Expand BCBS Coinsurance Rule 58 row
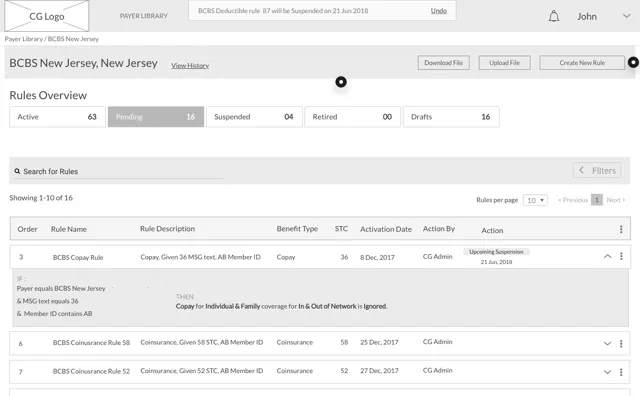Viewport: 640px width, 396px height. click(607, 343)
